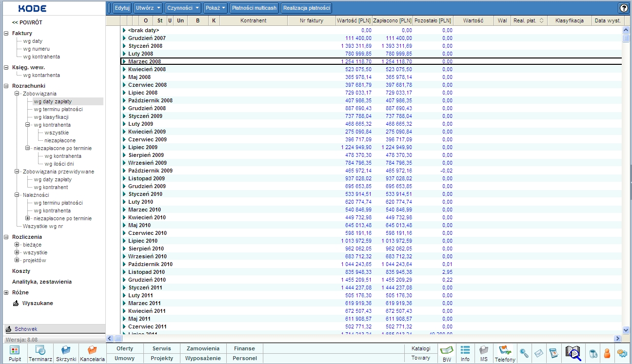The height and width of the screenshot is (364, 632).
Task: Select Wszystkie wg nr tree item
Action: 43,226
